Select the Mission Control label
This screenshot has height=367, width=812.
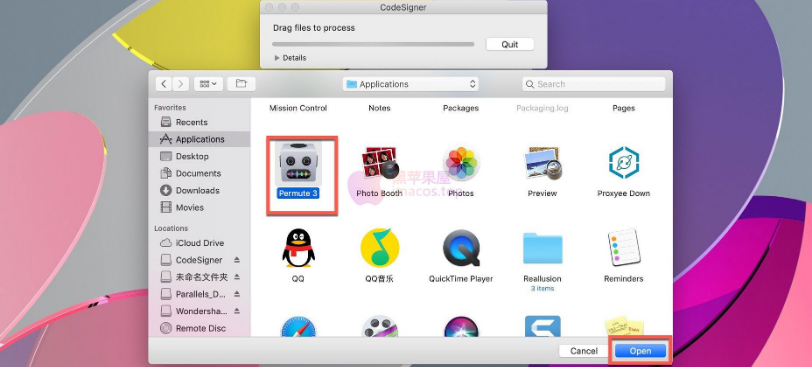pyautogui.click(x=298, y=108)
